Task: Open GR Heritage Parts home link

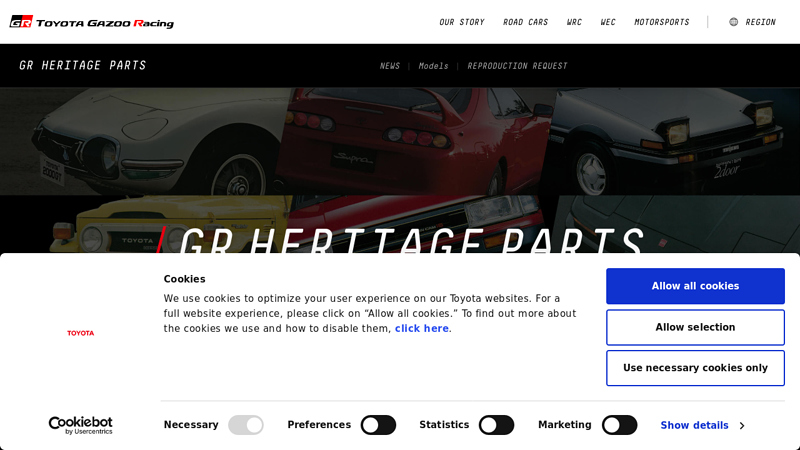Action: point(83,65)
